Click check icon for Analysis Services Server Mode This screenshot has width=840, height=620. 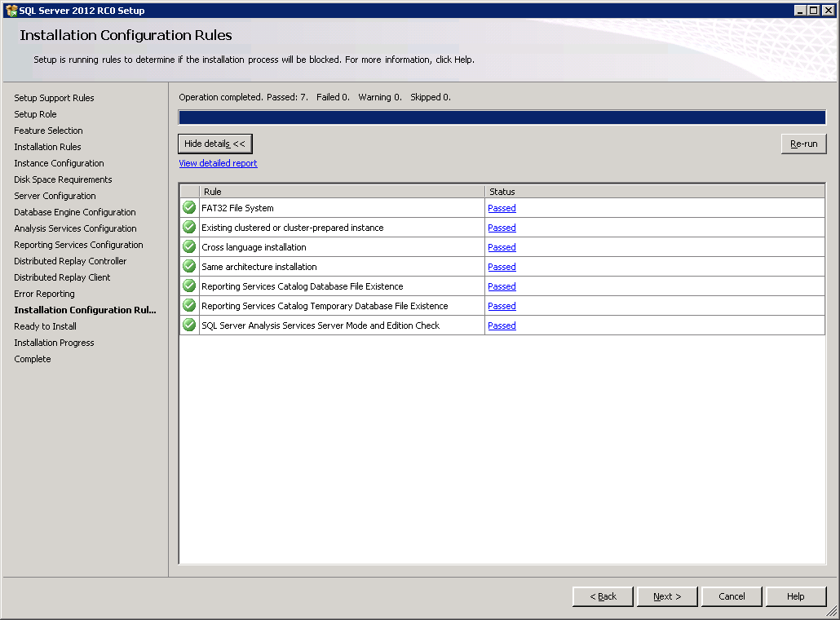[189, 325]
